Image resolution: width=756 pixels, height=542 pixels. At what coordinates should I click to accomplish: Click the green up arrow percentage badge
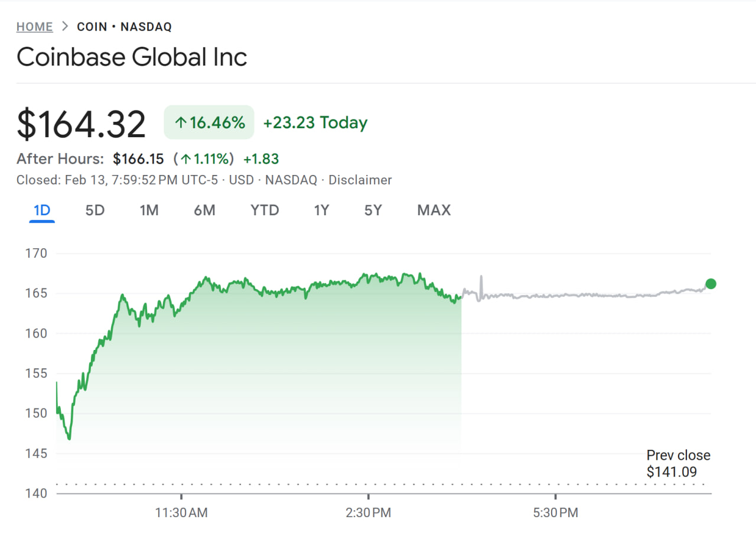[208, 122]
